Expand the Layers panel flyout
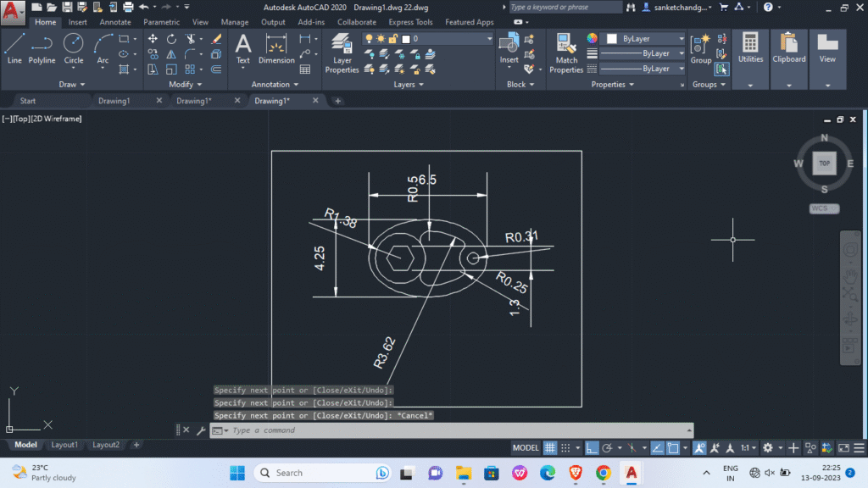This screenshot has width=868, height=488. click(x=409, y=85)
